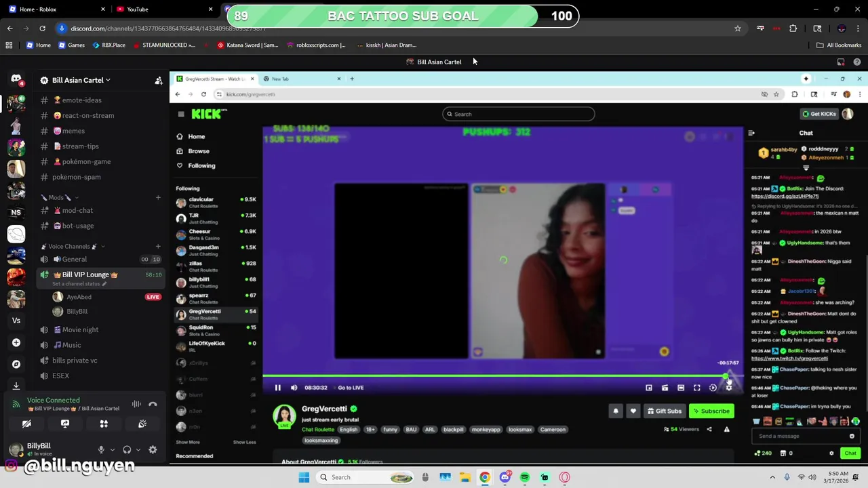Click Go to LIVE in the player
This screenshot has width=868, height=488.
pyautogui.click(x=351, y=388)
